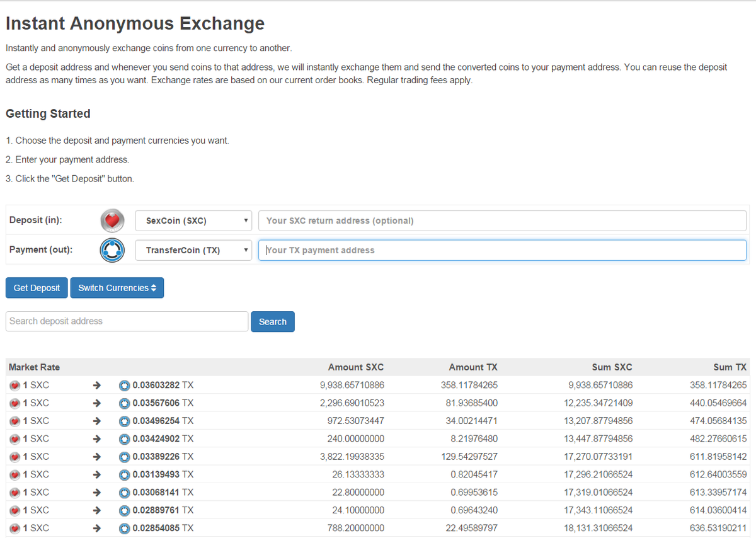The height and width of the screenshot is (538, 756).
Task: Click the Switch Currencies button
Action: pyautogui.click(x=117, y=287)
